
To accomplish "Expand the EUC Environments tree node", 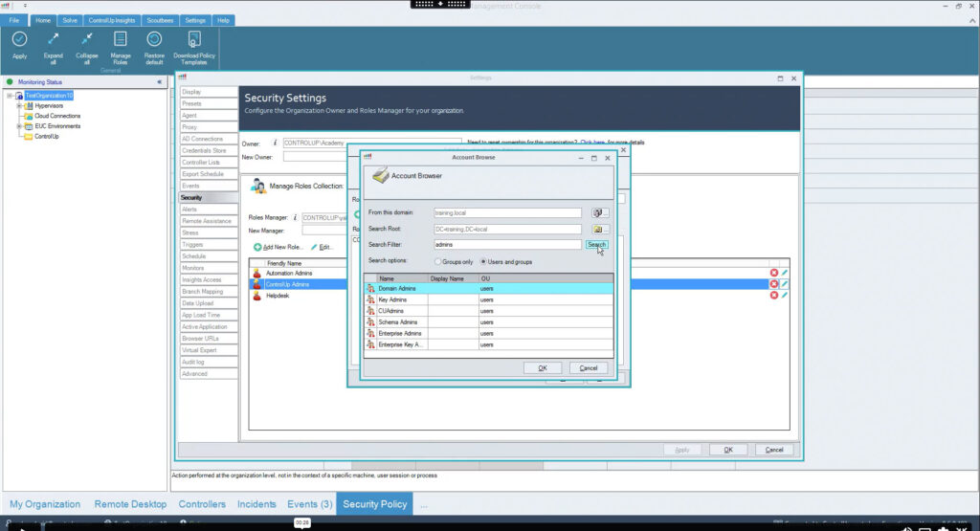I will pyautogui.click(x=18, y=126).
